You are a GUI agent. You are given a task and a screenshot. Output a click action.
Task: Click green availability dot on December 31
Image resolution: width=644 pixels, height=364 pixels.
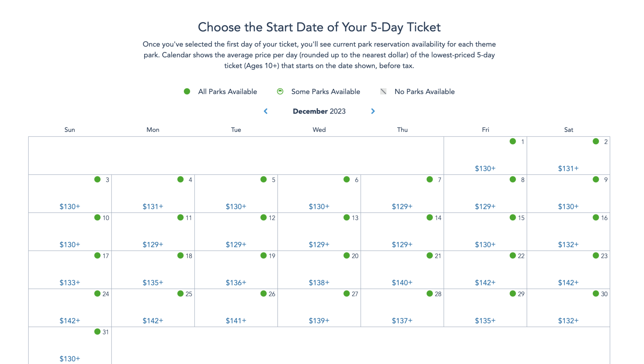97,332
